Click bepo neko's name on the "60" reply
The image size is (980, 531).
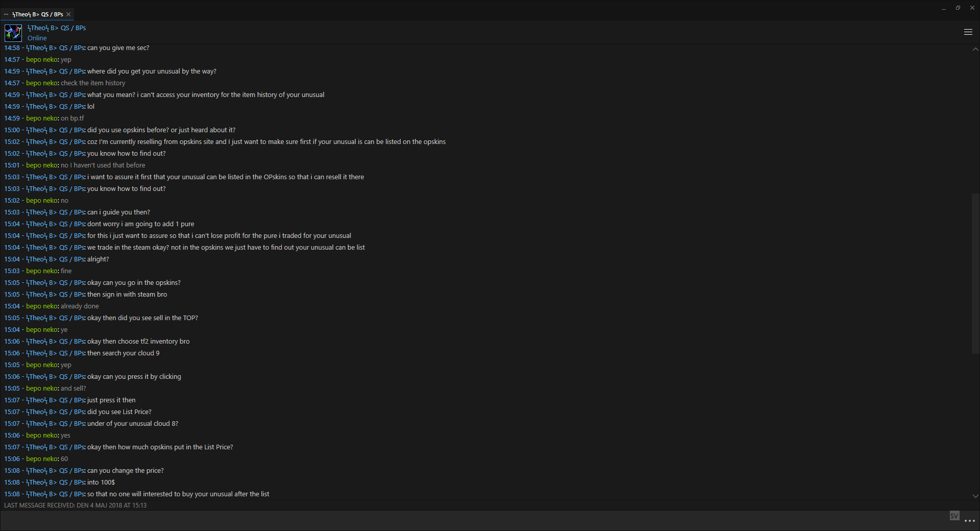42,459
